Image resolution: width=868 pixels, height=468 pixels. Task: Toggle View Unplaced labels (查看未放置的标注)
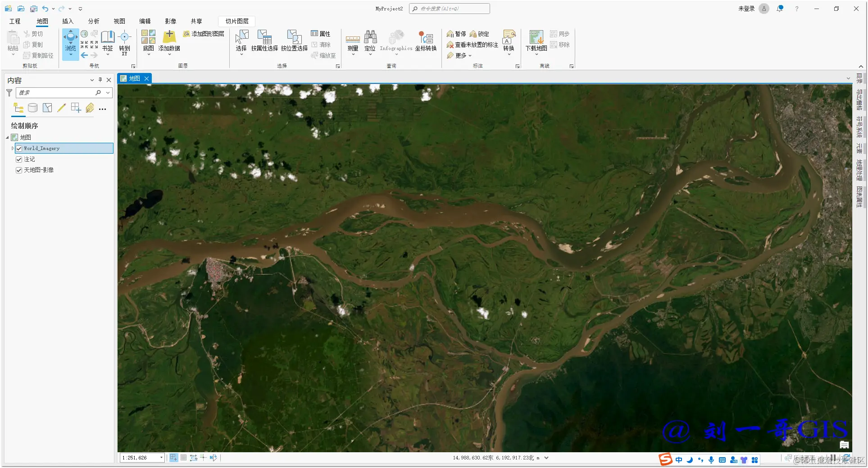coord(472,45)
